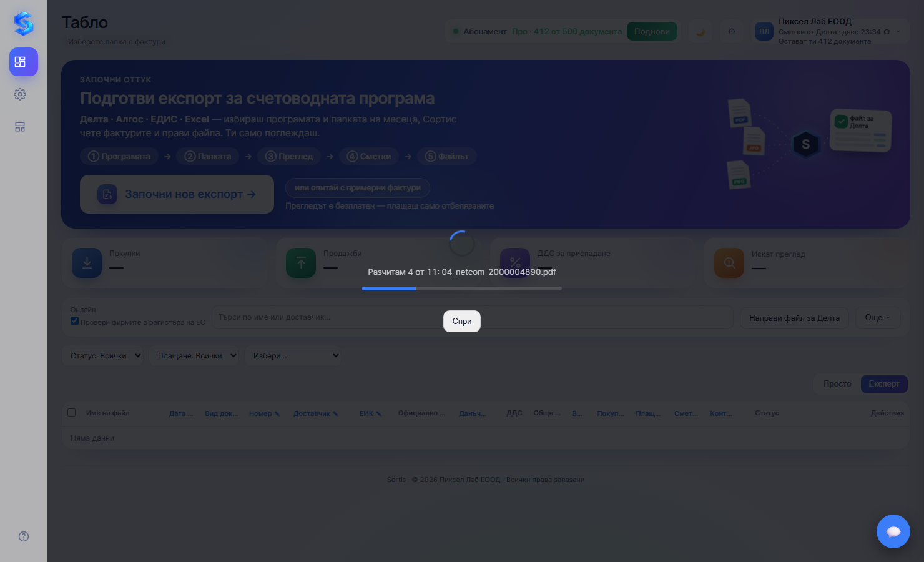Click the Смет... column header
Image resolution: width=924 pixels, height=562 pixels.
tap(686, 413)
